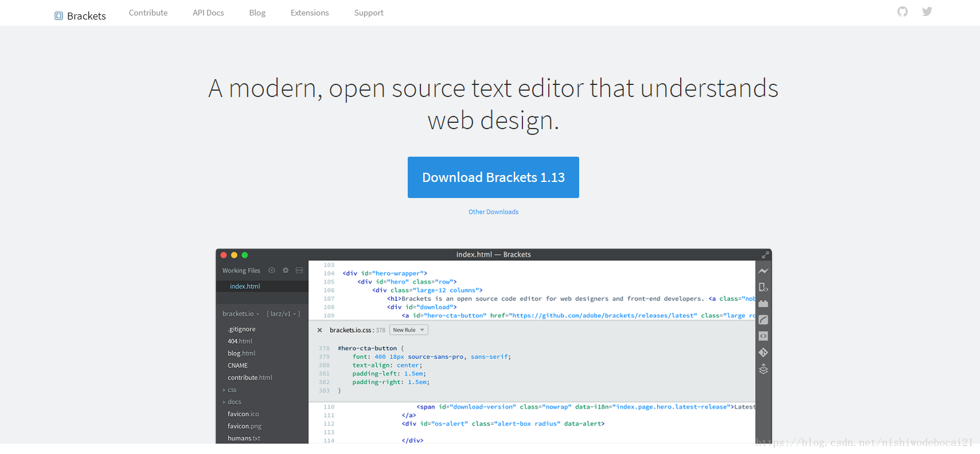Click the green zoom dot of the editor window
The width and height of the screenshot is (980, 454).
(245, 255)
